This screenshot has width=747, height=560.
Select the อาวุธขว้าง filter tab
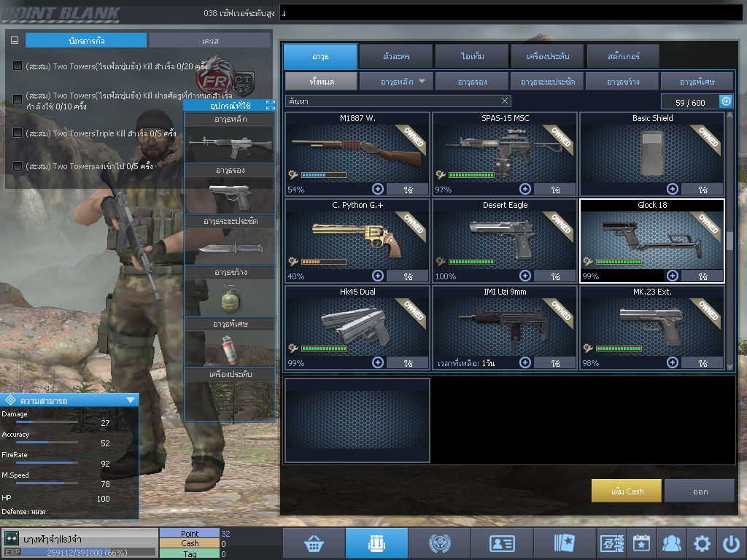(x=623, y=82)
